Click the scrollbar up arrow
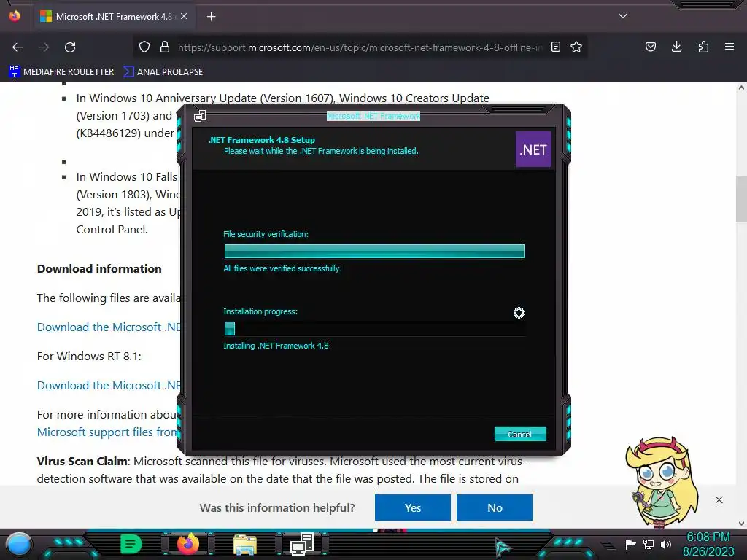747x560 pixels. coord(741,87)
